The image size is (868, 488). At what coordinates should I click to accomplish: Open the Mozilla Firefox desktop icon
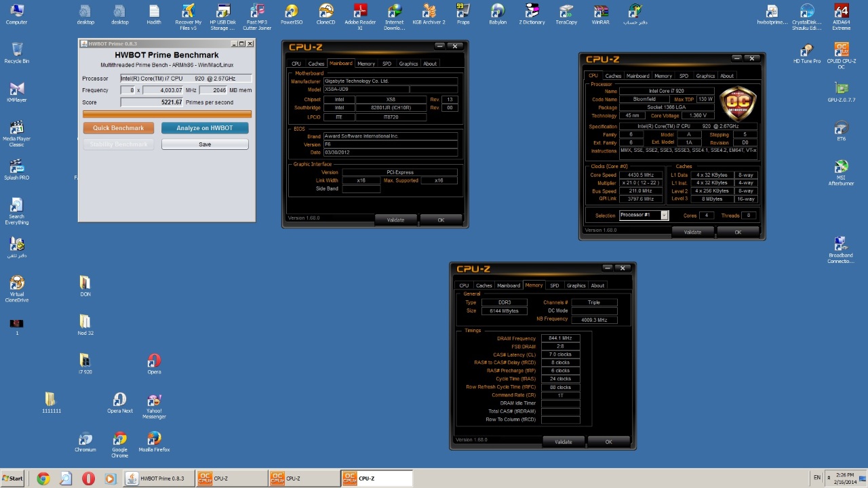(154, 442)
